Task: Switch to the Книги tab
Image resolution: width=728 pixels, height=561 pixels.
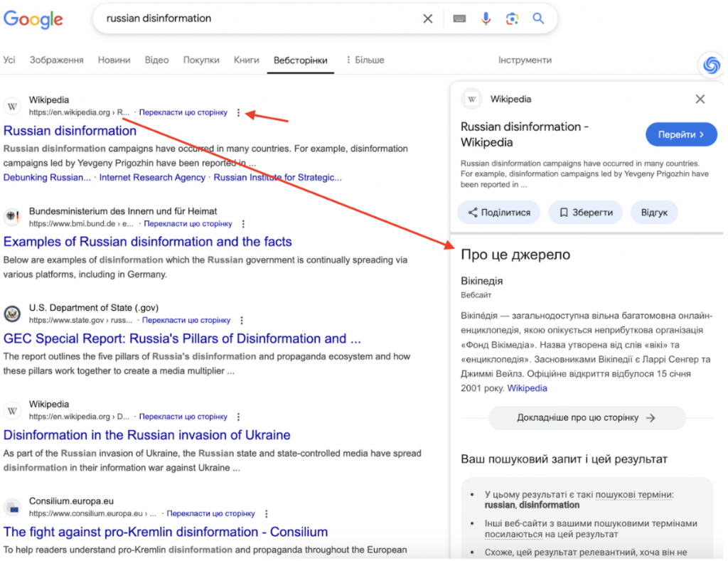Action: click(247, 60)
